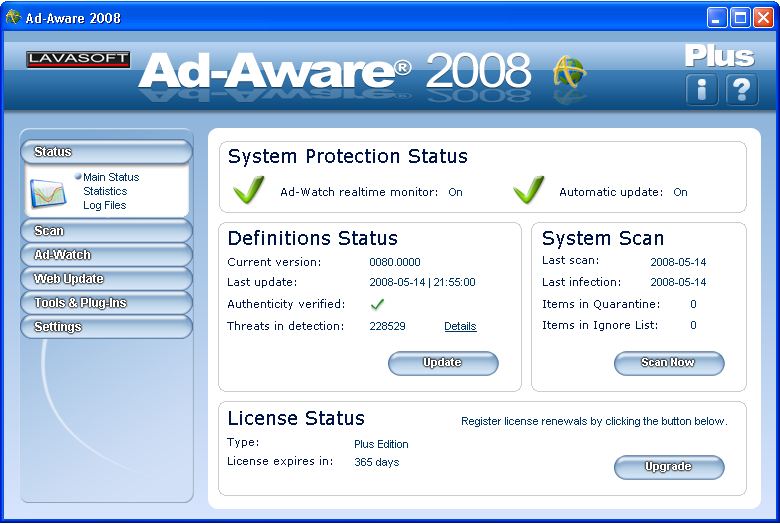Open the Web Update section

pyautogui.click(x=106, y=279)
